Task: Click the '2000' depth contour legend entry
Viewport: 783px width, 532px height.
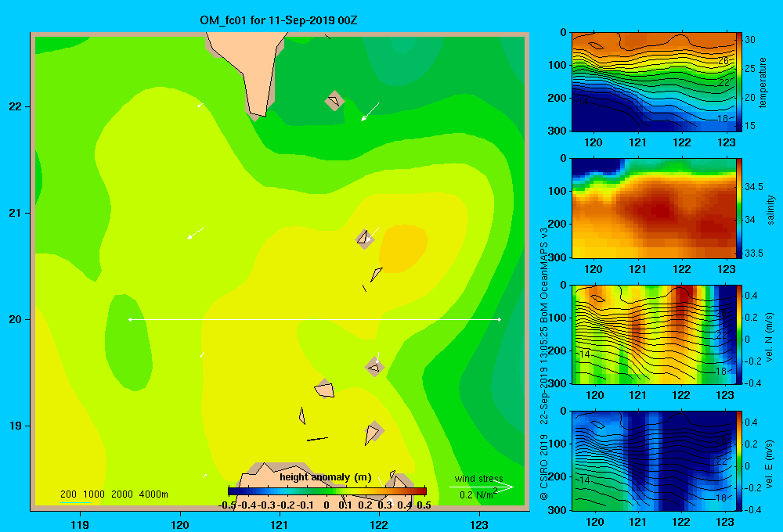Action: [x=122, y=494]
